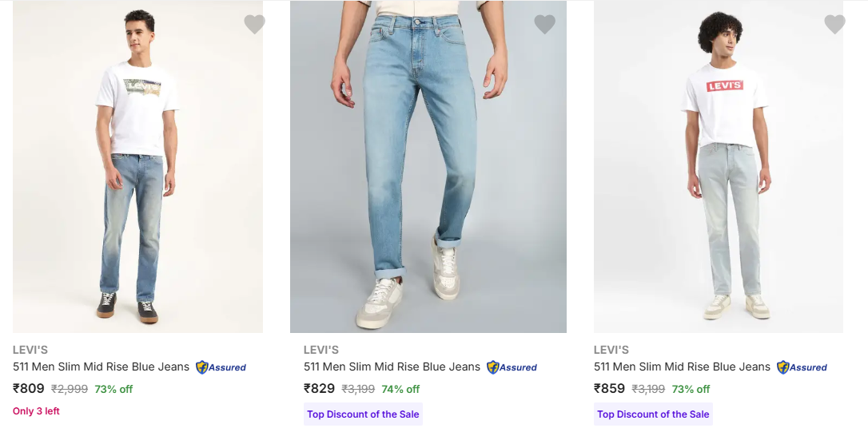
Task: Click LEVI'S brand name above ₹829 jeans
Action: (x=321, y=350)
